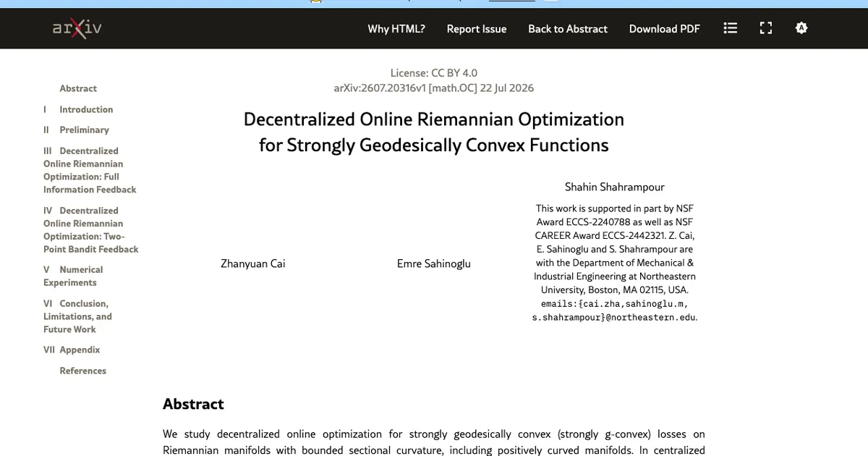
Task: Click the arXiv logo in header
Action: pos(77,28)
